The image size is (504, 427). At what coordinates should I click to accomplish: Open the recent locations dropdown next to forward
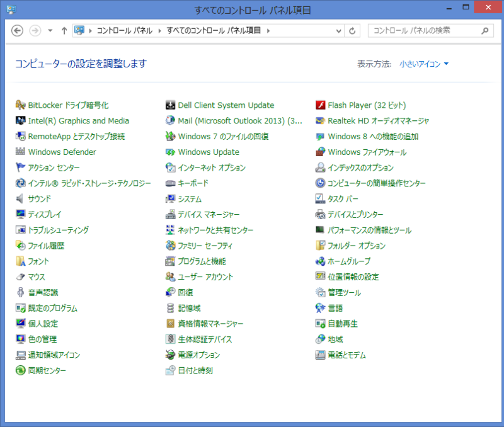50,31
